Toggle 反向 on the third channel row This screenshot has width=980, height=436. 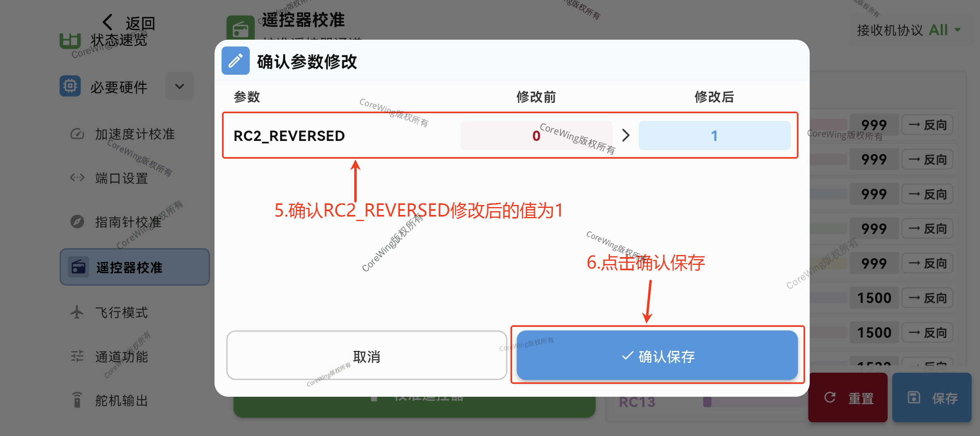927,194
